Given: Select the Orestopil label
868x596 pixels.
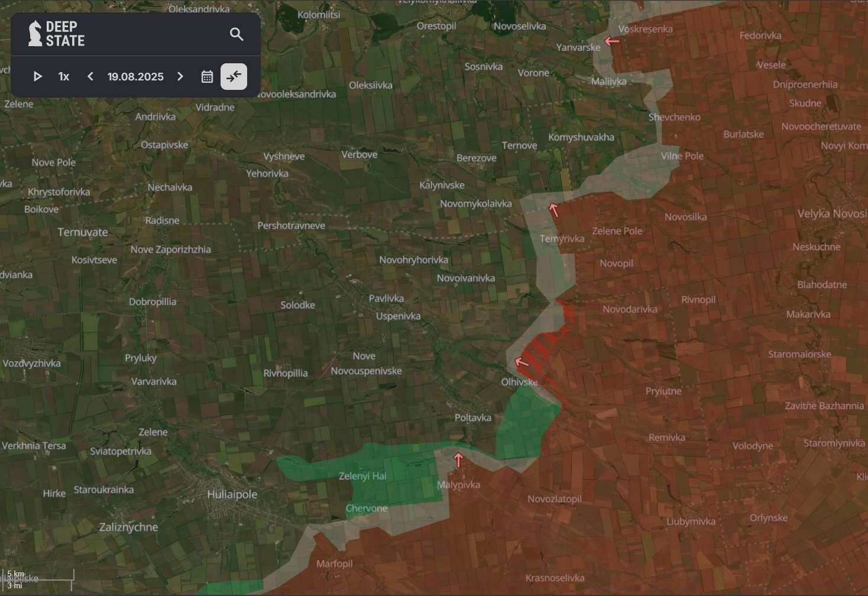Looking at the screenshot, I should coord(436,26).
